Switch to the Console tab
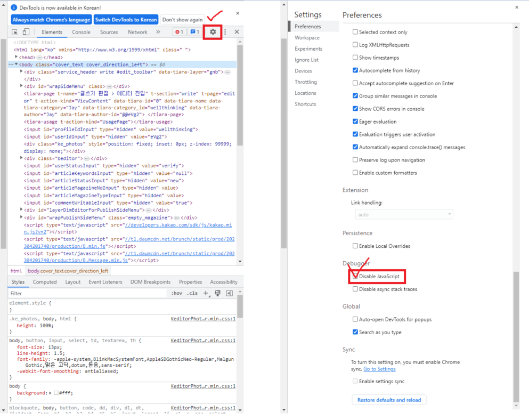529x420 pixels. point(81,32)
